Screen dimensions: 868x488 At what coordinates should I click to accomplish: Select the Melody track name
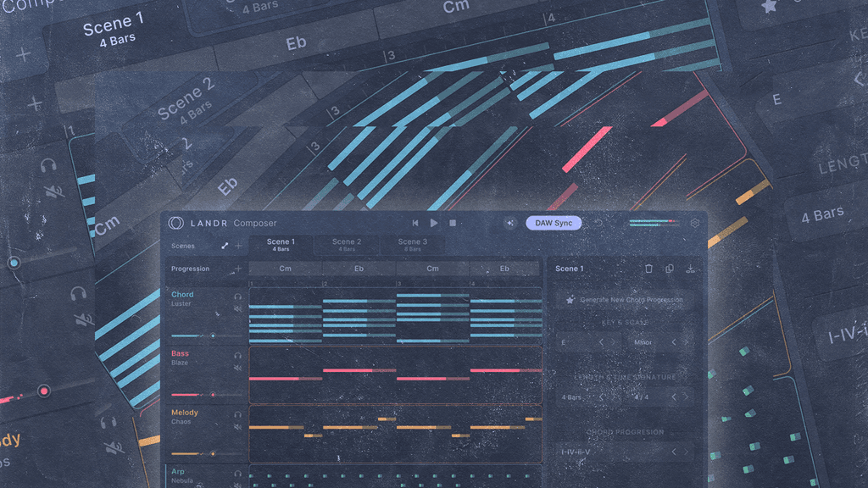(x=184, y=413)
